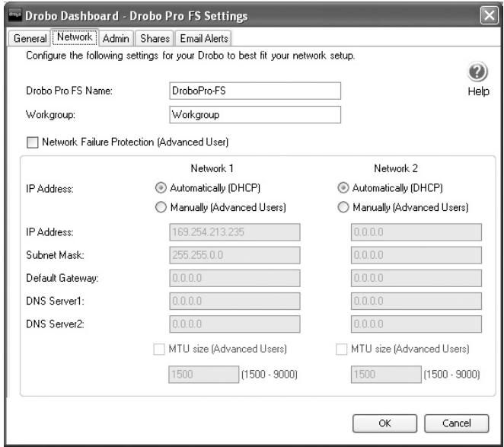Click the Drobo logo in title bar
Image resolution: width=504 pixels, height=447 pixels.
tap(14, 15)
